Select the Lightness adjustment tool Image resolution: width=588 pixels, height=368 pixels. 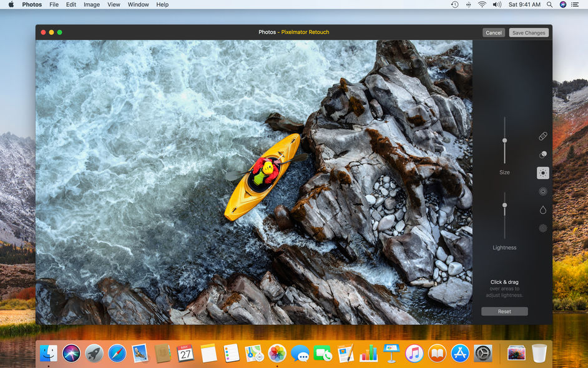(x=542, y=172)
